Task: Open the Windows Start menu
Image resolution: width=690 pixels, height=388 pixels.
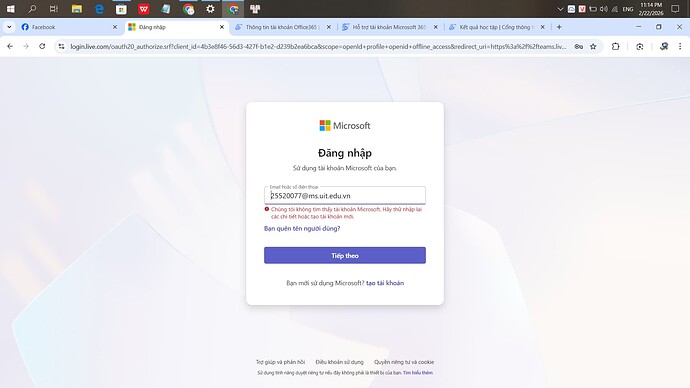Action: click(x=10, y=9)
